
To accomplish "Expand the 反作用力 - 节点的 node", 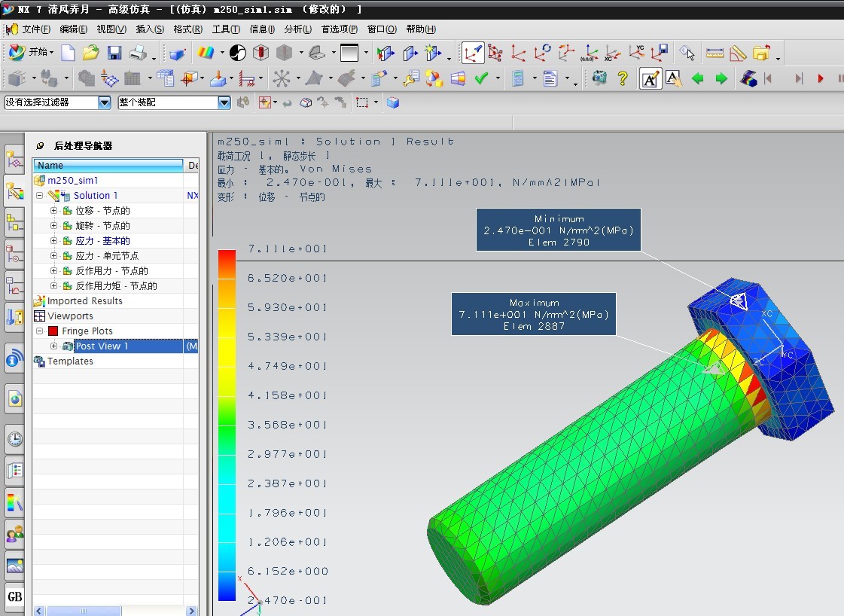I will point(53,271).
